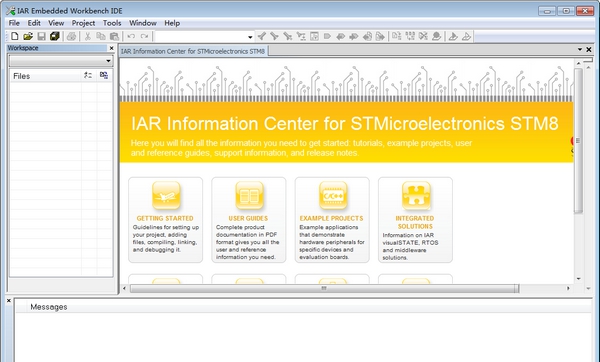Viewport: 600px width, 362px height.
Task: Open the Window menu
Action: (x=143, y=23)
